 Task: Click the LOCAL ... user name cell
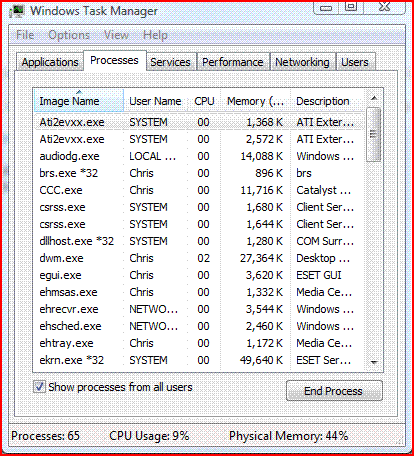click(x=153, y=156)
